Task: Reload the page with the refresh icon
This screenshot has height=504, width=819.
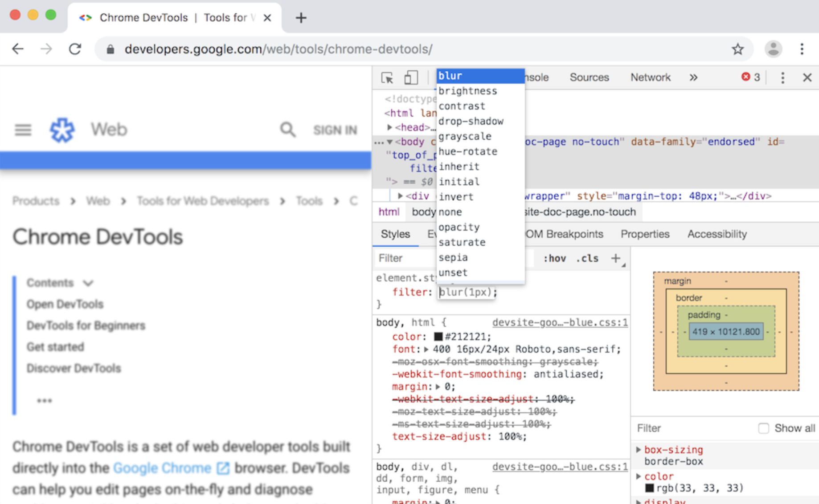Action: (x=75, y=49)
